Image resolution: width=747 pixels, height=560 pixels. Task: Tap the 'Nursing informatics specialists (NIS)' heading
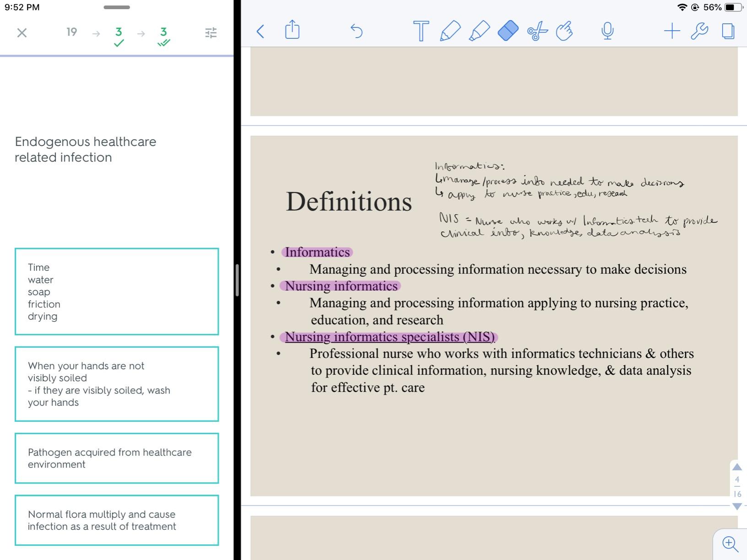point(390,337)
